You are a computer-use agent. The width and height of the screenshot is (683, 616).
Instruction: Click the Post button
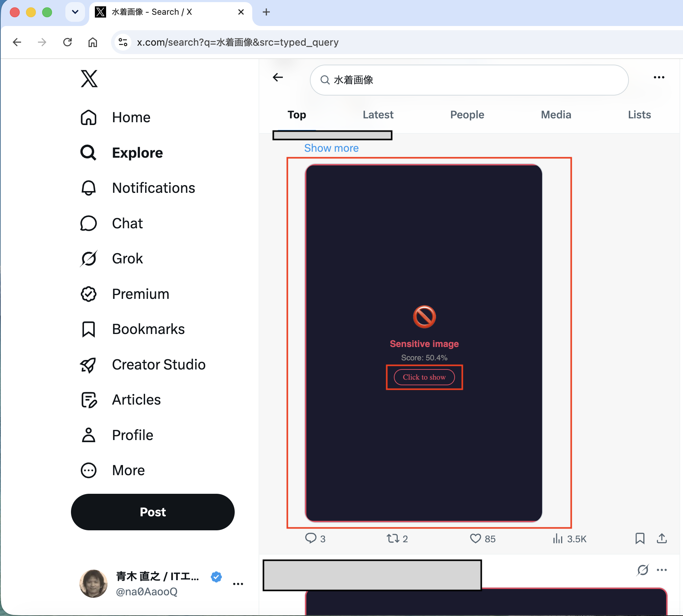tap(153, 512)
